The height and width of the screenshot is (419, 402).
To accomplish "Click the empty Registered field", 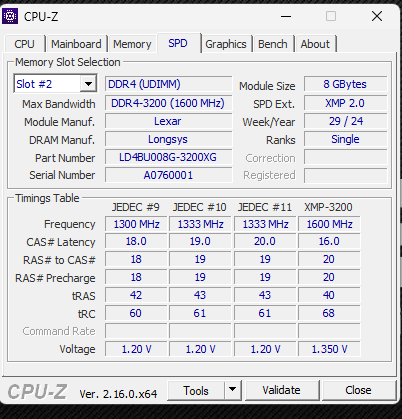I will (345, 175).
